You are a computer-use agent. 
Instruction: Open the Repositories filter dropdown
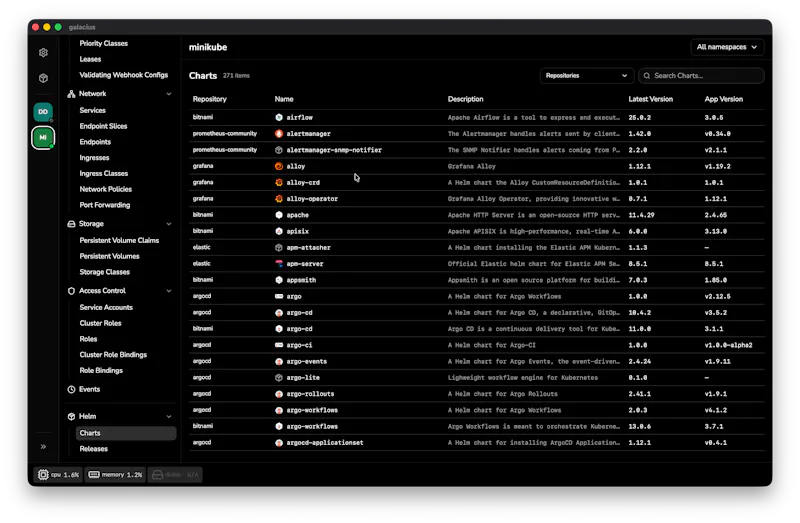pyautogui.click(x=586, y=76)
